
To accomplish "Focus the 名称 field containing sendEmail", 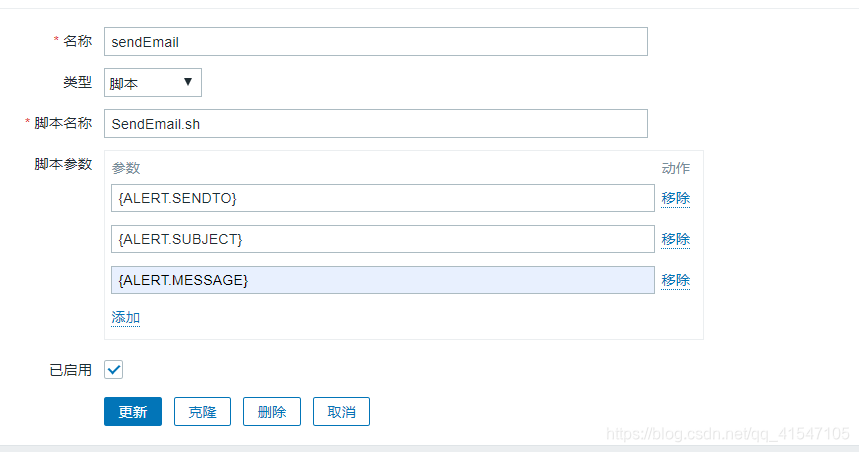I will point(376,42).
